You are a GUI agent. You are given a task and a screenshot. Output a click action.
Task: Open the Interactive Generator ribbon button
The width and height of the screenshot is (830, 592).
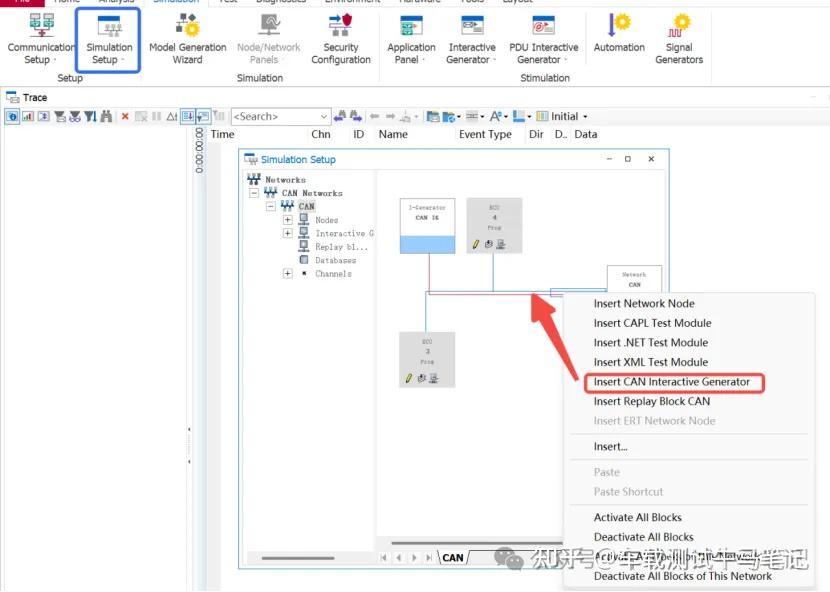[472, 40]
